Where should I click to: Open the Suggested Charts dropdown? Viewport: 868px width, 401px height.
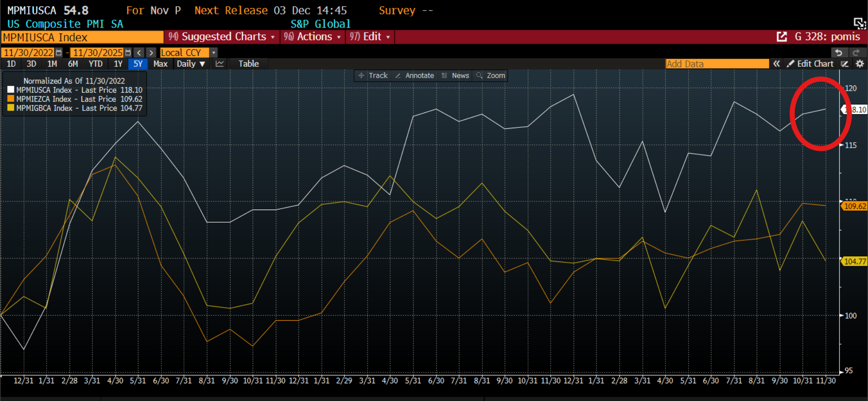coord(222,37)
